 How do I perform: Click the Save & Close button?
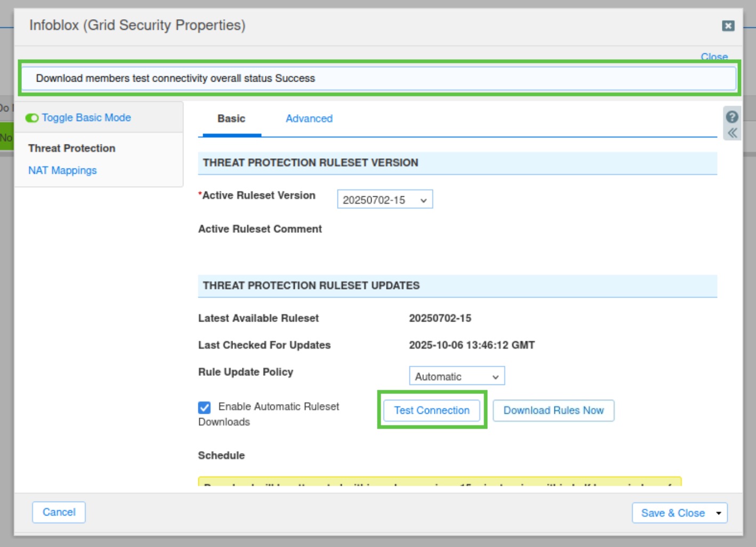tap(672, 513)
